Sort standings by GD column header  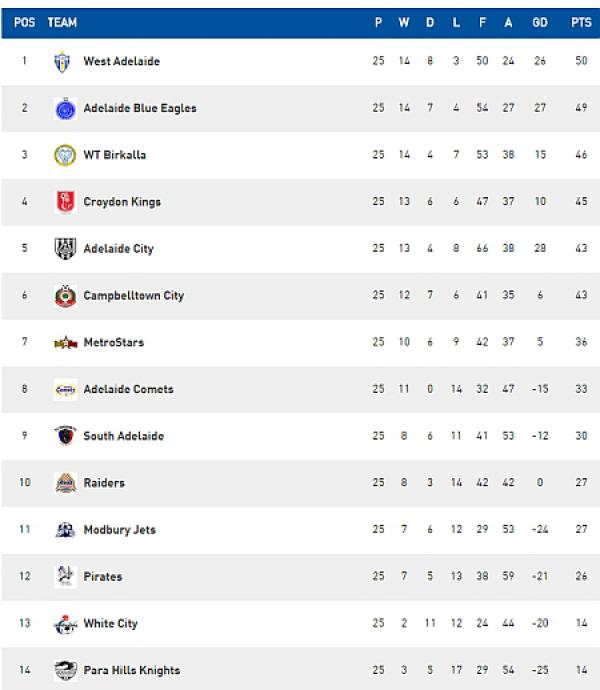540,22
